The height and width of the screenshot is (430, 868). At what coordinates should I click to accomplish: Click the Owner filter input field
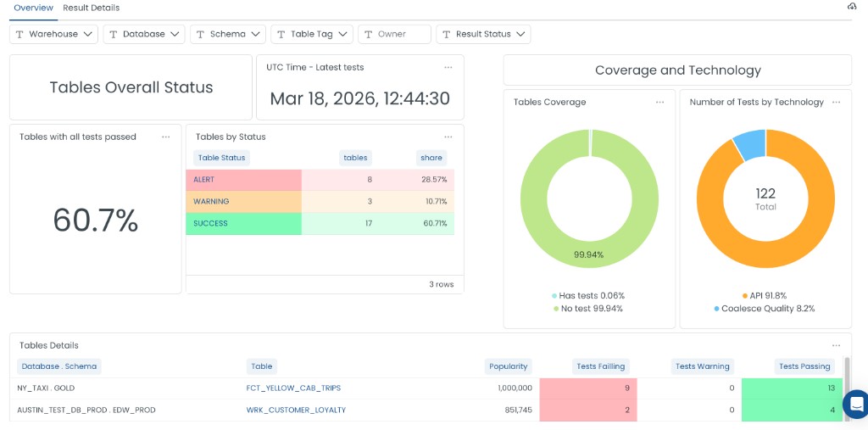(394, 34)
